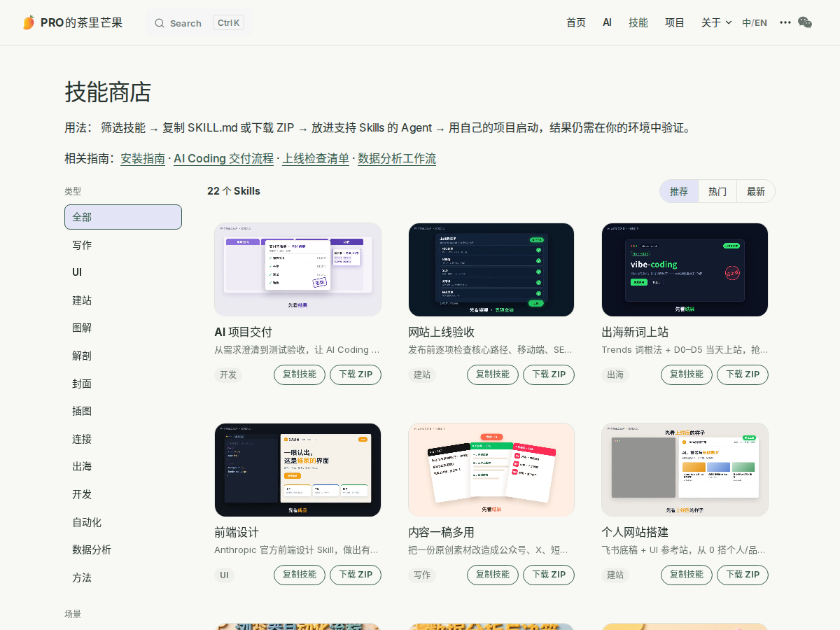Click the 出海新词上站 card title

pos(635,332)
